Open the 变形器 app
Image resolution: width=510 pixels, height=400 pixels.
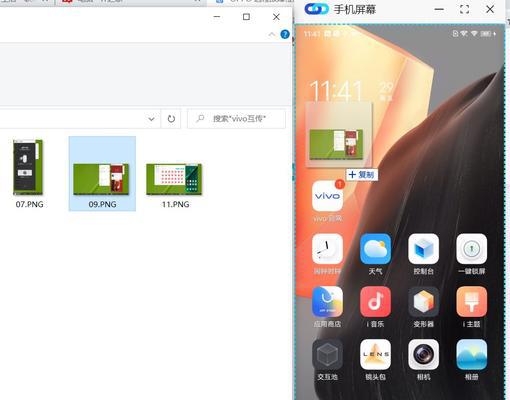(x=423, y=302)
